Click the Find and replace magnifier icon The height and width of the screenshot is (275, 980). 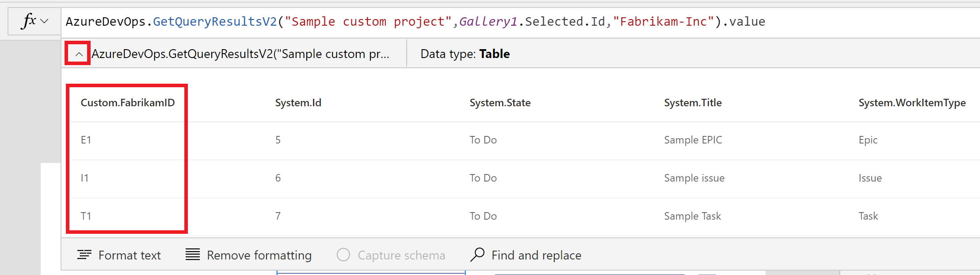click(x=477, y=255)
